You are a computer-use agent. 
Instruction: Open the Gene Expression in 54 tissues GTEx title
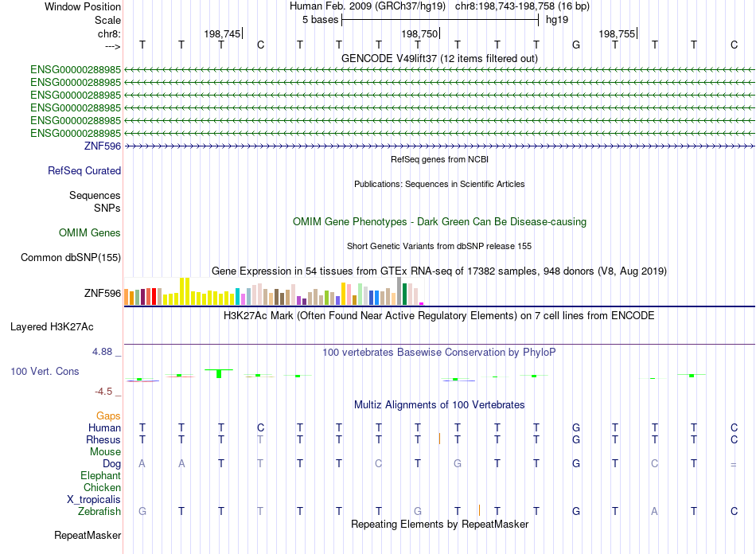point(439,271)
